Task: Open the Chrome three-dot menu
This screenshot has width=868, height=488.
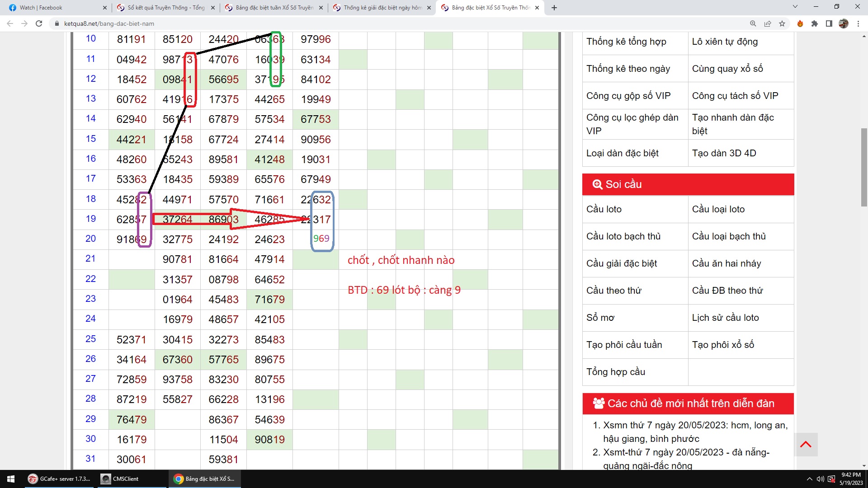Action: tap(858, 23)
